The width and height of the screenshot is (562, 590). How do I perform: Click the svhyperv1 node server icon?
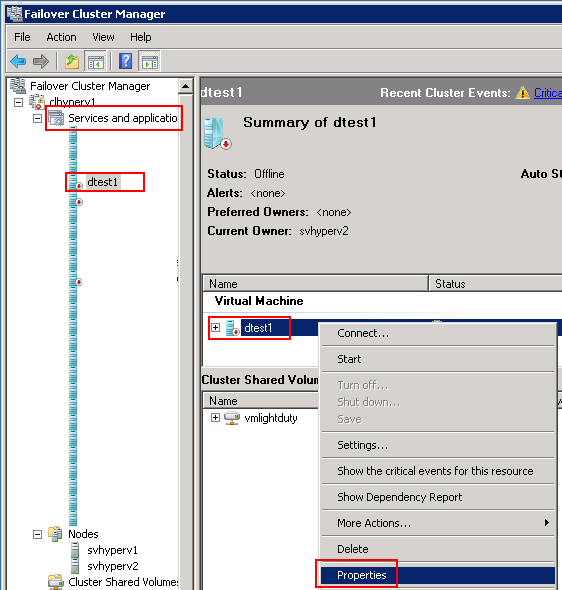tap(75, 550)
